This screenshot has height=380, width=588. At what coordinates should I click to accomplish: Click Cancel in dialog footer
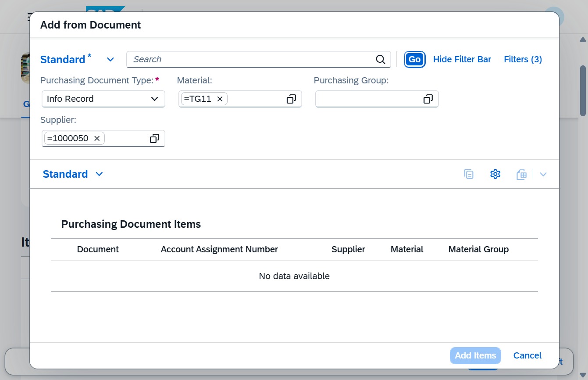pyautogui.click(x=527, y=355)
